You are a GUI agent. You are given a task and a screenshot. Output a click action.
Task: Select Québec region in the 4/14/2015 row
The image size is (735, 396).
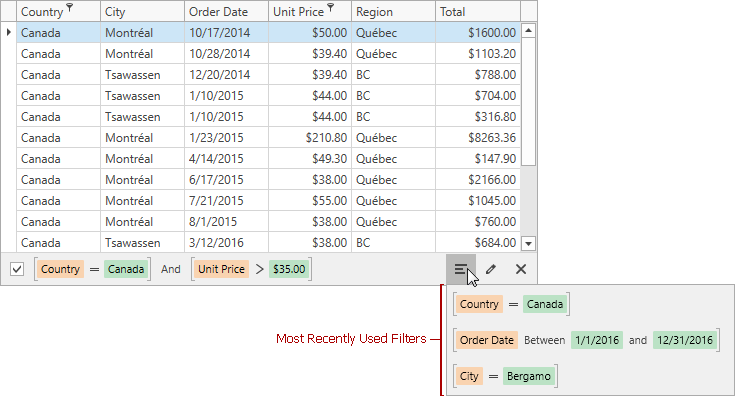coord(393,159)
